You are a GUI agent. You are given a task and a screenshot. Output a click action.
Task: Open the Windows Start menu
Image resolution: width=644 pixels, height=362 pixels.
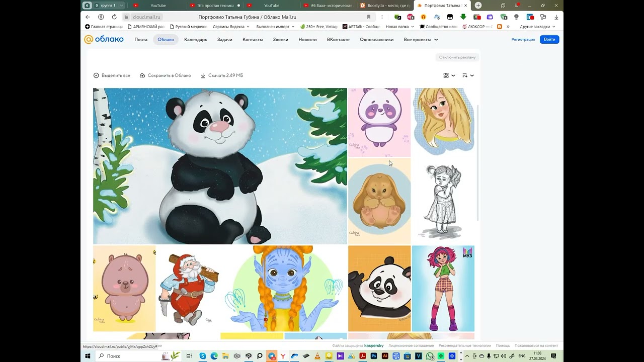(88, 356)
